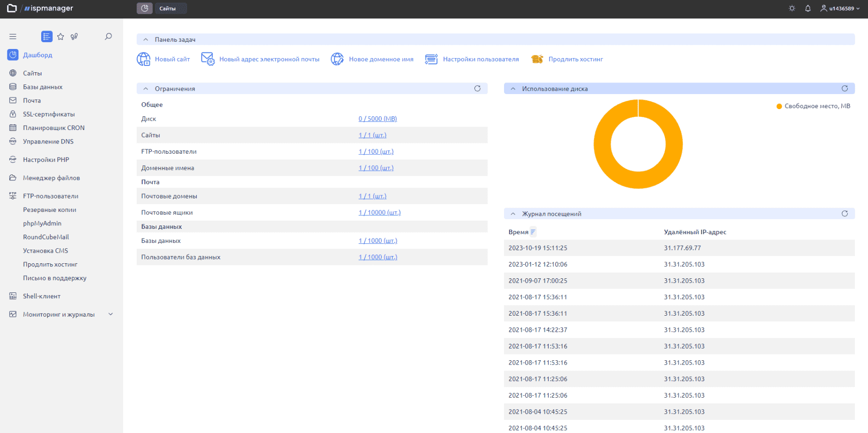Open Письмо в поддержку in sidebar

coord(55,278)
